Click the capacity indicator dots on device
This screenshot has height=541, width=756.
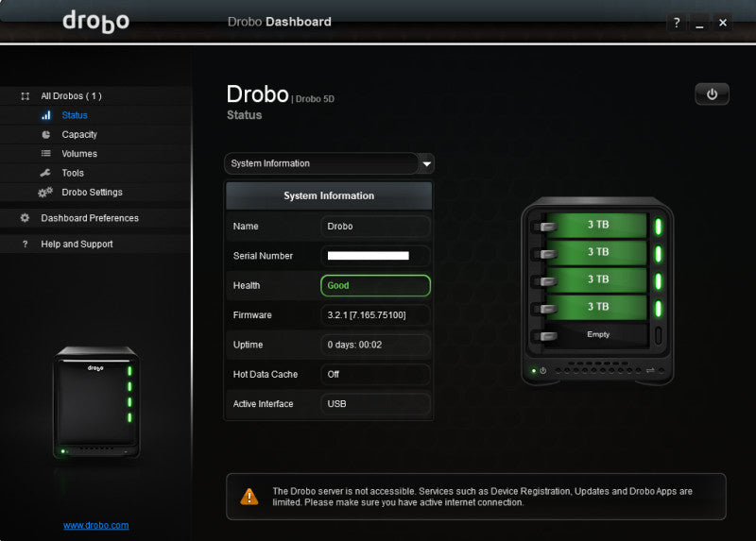[598, 370]
